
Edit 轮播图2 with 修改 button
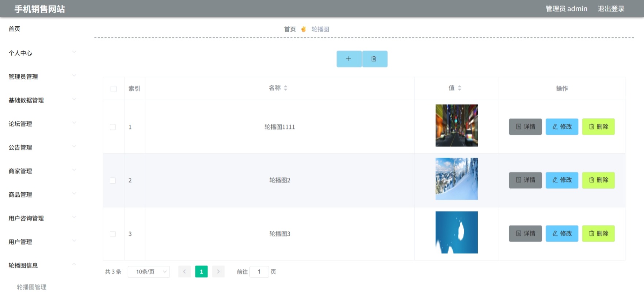(x=562, y=180)
